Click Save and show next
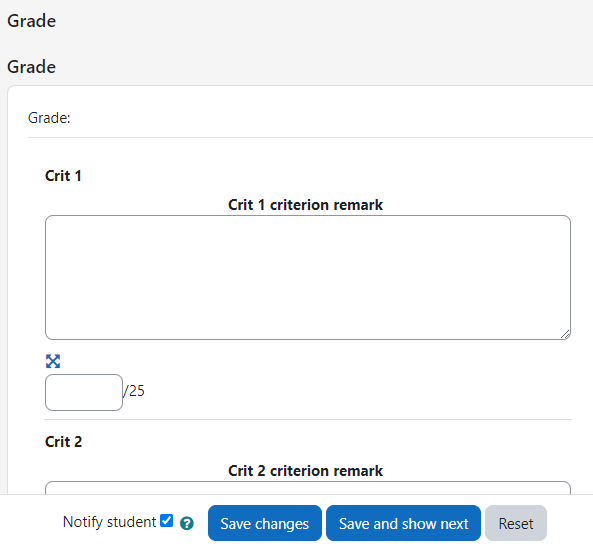Image resolution: width=593 pixels, height=551 pixels. 403,523
